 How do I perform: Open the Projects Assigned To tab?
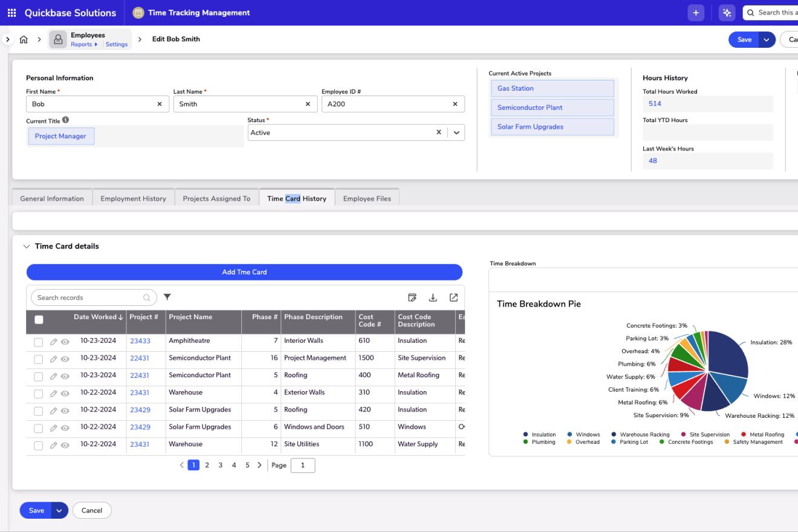tap(216, 198)
